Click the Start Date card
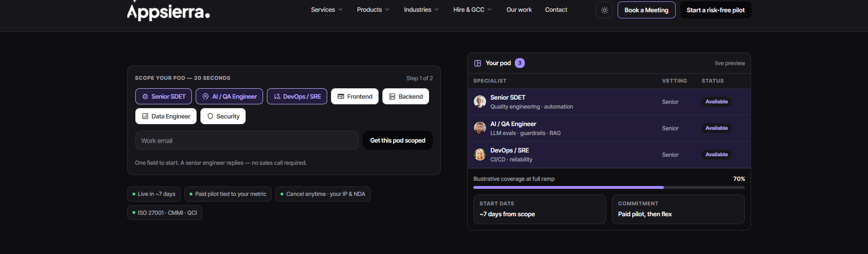The height and width of the screenshot is (254, 868). coord(540,209)
